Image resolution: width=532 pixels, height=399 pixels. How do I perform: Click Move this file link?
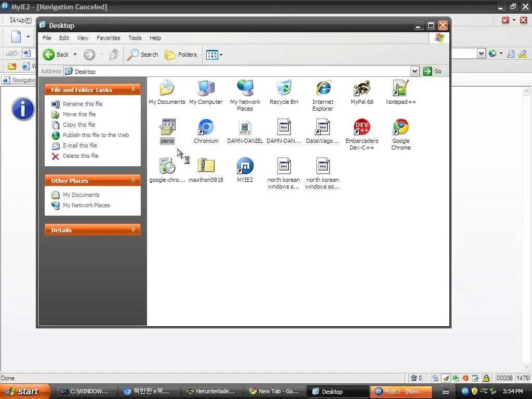click(x=79, y=114)
